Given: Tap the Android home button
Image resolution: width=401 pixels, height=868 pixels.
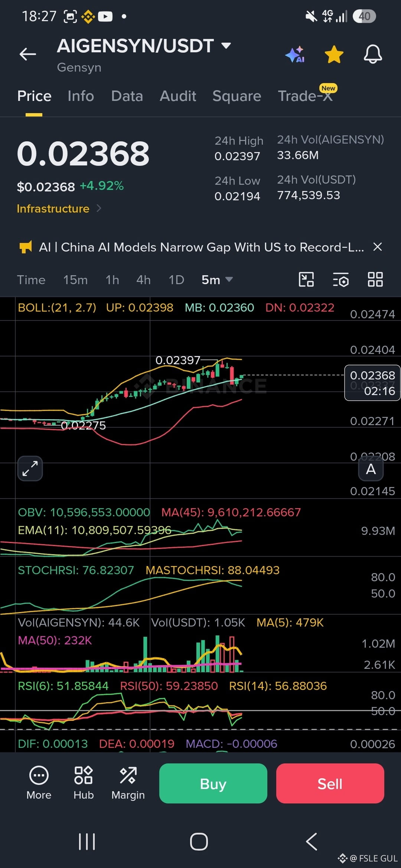Looking at the screenshot, I should coord(199,842).
